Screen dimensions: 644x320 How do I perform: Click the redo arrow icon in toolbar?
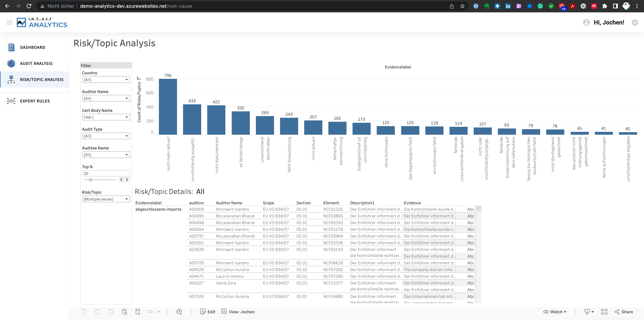click(97, 312)
